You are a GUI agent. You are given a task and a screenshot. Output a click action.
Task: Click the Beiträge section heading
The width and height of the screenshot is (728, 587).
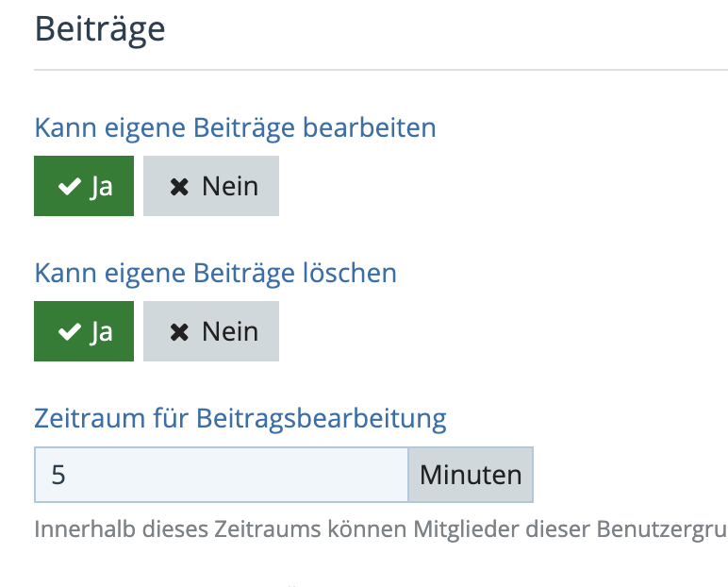point(100,30)
